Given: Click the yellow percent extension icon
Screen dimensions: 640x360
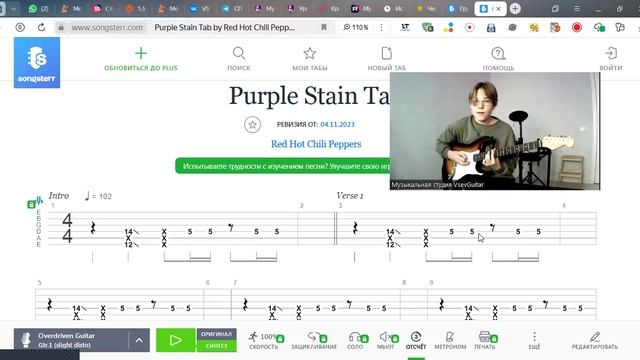Looking at the screenshot, I should (x=534, y=27).
